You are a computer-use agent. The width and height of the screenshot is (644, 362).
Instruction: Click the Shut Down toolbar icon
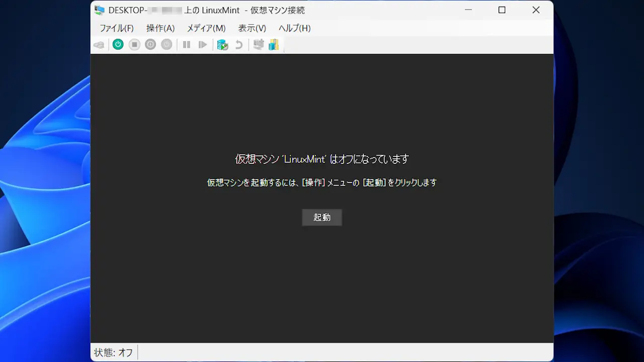tap(150, 45)
